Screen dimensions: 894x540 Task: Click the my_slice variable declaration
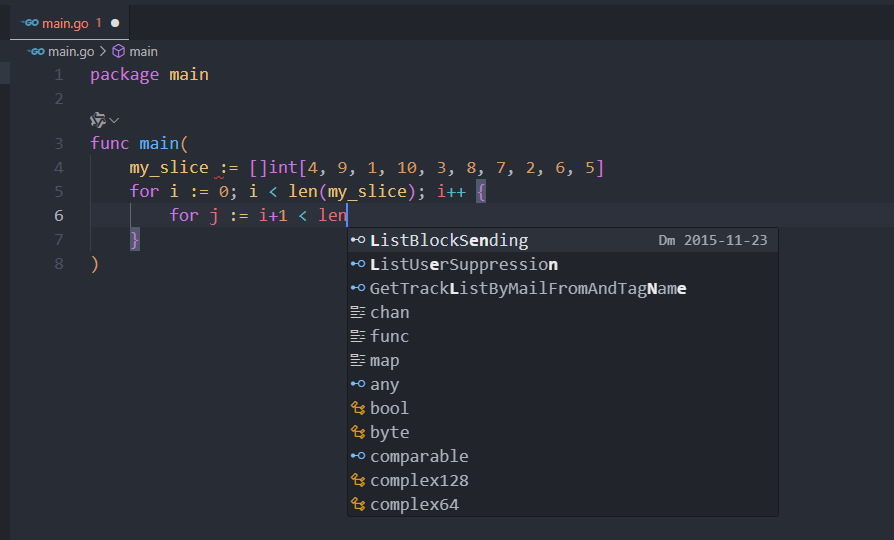click(x=169, y=168)
